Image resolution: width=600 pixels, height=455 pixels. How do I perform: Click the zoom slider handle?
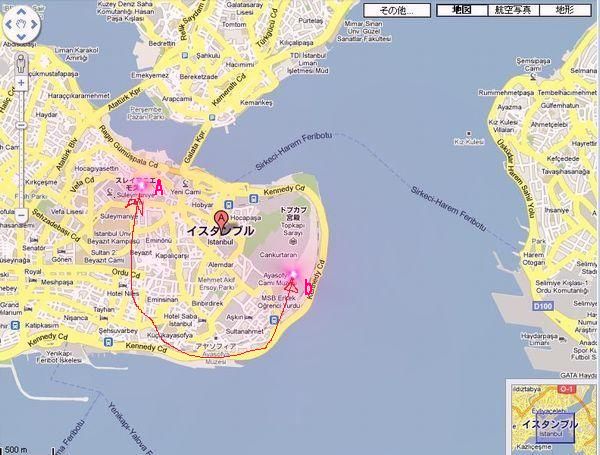(21, 125)
